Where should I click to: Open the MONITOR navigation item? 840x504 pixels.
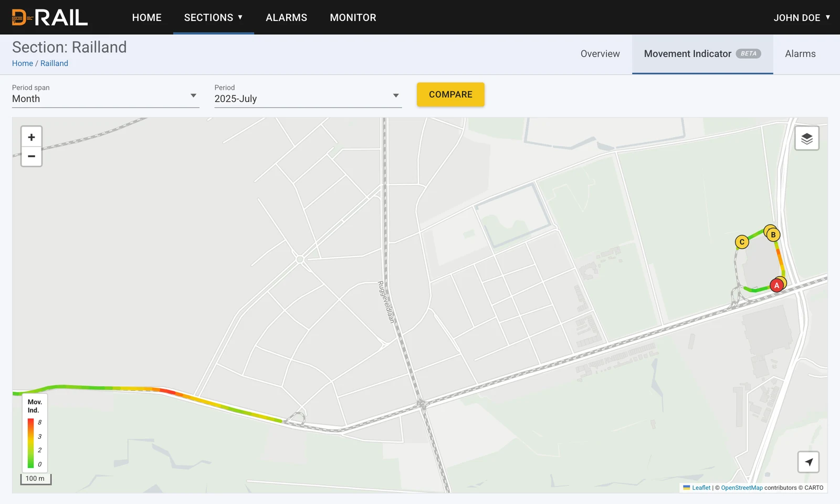pyautogui.click(x=353, y=17)
